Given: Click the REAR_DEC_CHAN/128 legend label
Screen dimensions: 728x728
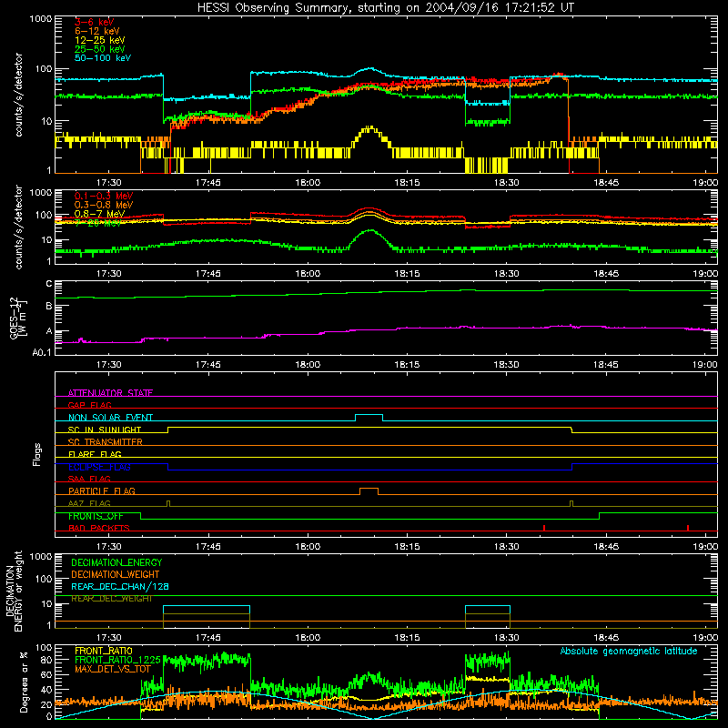Looking at the screenshot, I should click(x=120, y=586).
